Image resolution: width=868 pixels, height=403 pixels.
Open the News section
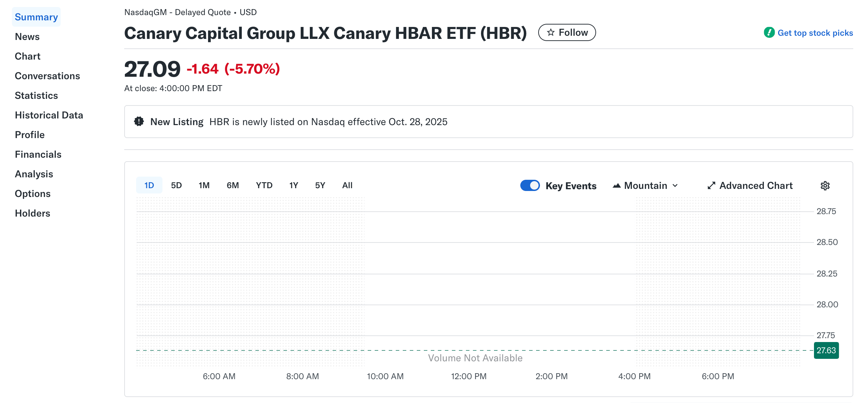27,36
